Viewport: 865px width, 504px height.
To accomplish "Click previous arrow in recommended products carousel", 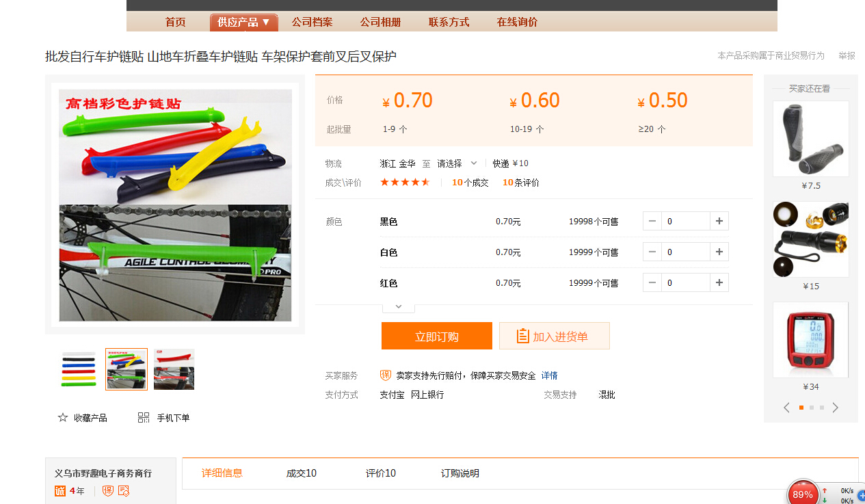I will click(786, 408).
